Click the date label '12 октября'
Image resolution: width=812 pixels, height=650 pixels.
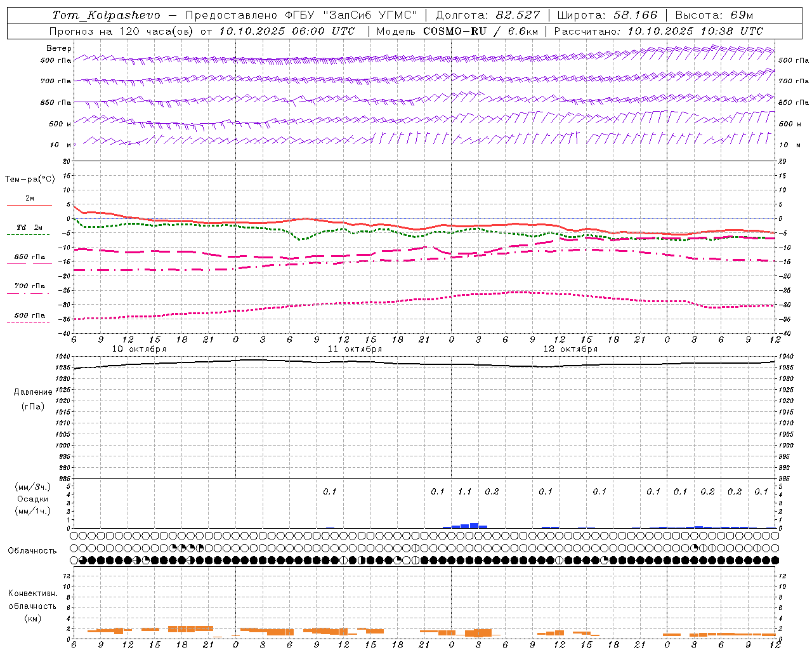point(570,348)
